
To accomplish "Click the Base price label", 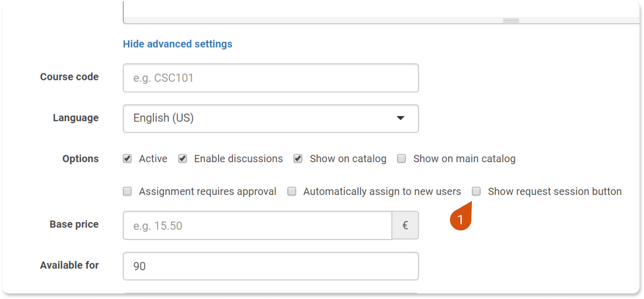I will pyautogui.click(x=74, y=224).
